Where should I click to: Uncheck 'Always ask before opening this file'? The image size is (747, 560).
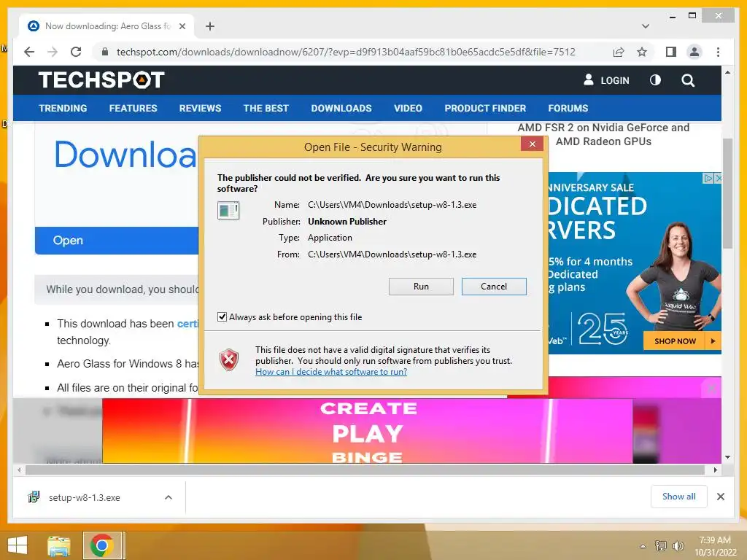[222, 316]
